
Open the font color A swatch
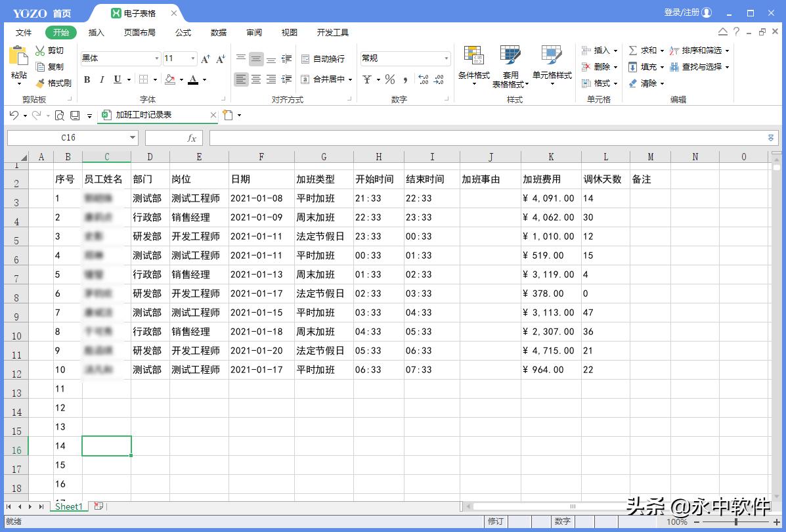click(x=193, y=79)
